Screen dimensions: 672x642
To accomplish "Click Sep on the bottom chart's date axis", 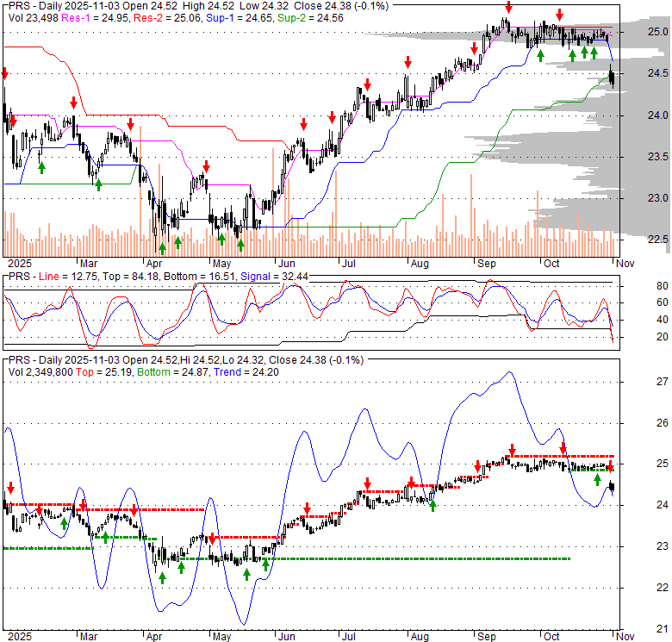I will pos(487,637).
